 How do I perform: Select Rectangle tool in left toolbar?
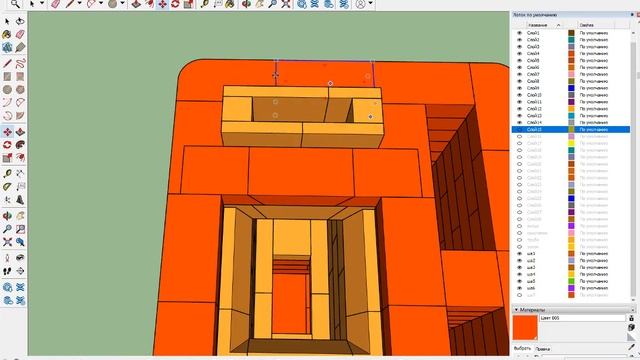coord(7,76)
